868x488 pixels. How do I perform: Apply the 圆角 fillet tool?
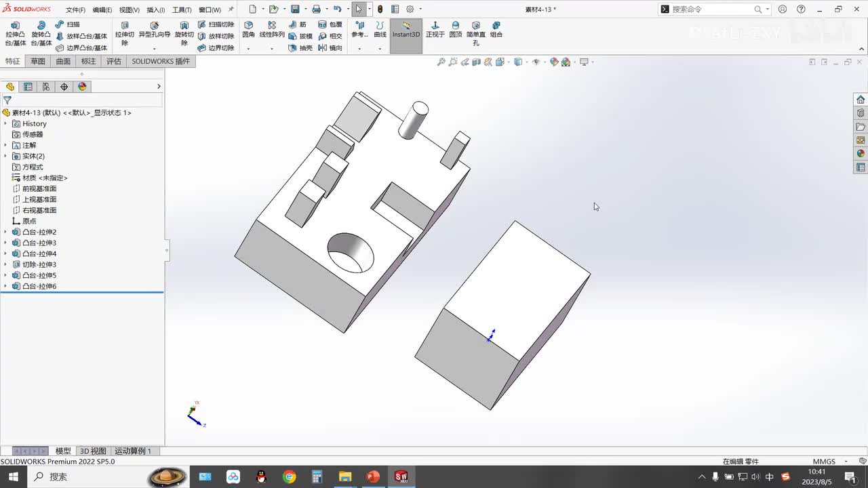(x=248, y=30)
